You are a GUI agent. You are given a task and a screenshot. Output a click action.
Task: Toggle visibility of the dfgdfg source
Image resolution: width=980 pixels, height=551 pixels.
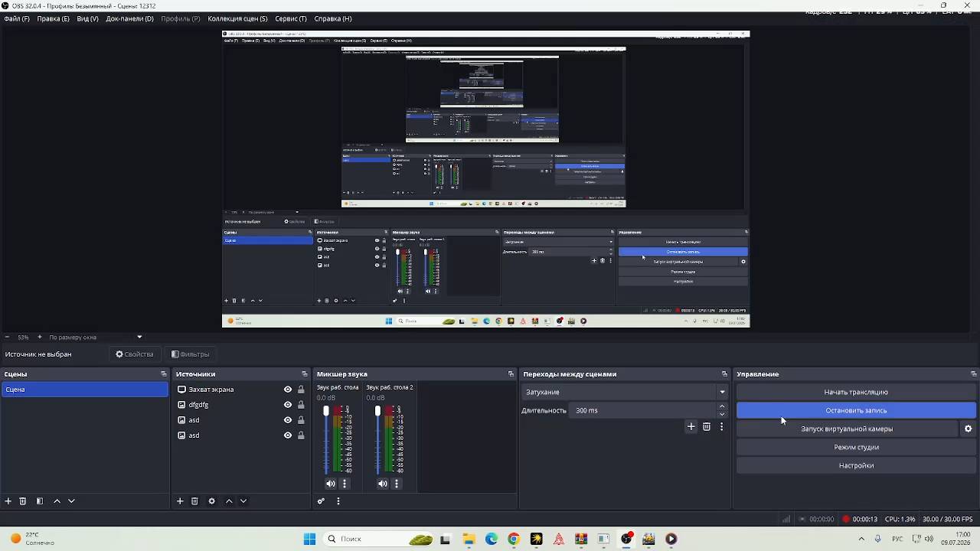288,405
